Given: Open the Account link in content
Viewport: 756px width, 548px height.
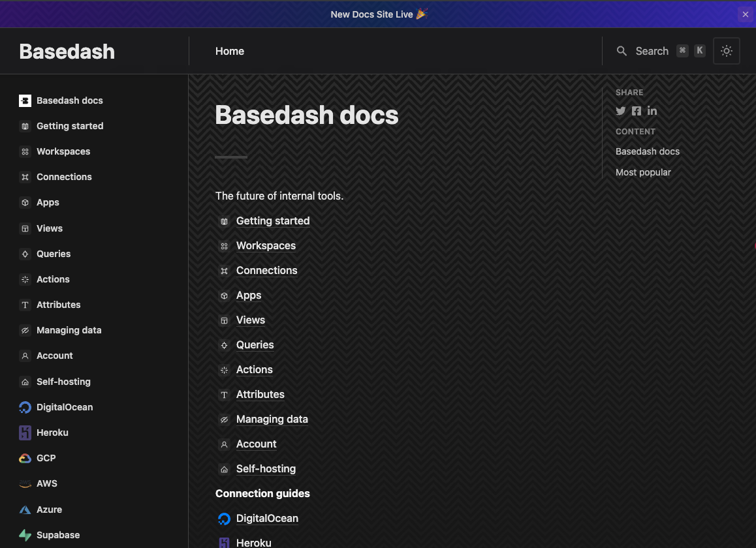Looking at the screenshot, I should click(257, 444).
